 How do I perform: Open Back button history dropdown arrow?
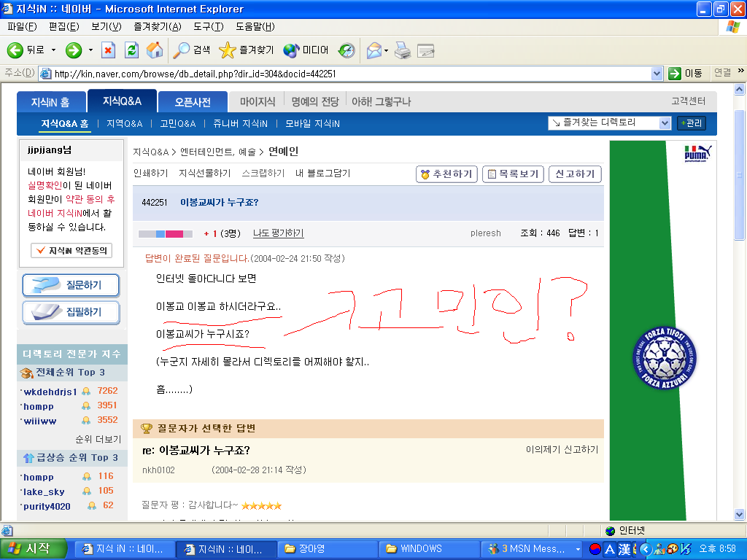coord(53,50)
